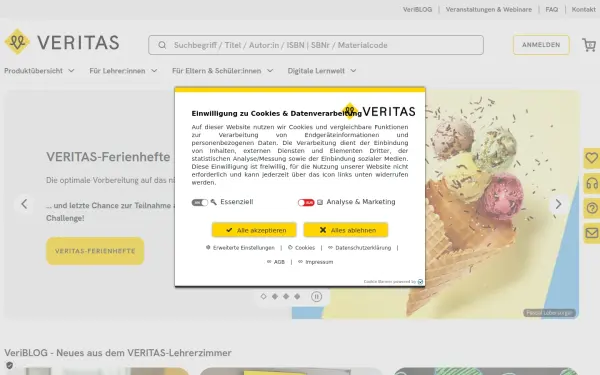Select the third carousel indicator dot
600x375 pixels.
pyautogui.click(x=286, y=297)
